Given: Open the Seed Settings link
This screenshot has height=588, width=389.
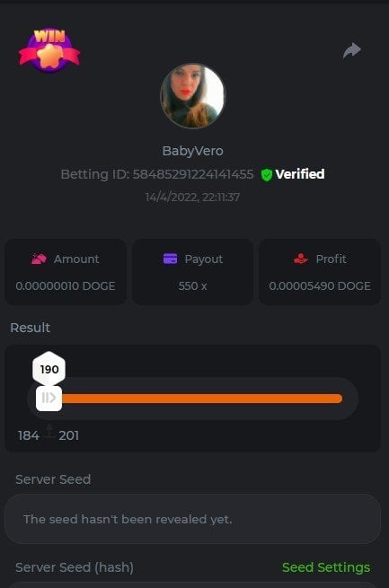Looking at the screenshot, I should click(326, 567).
